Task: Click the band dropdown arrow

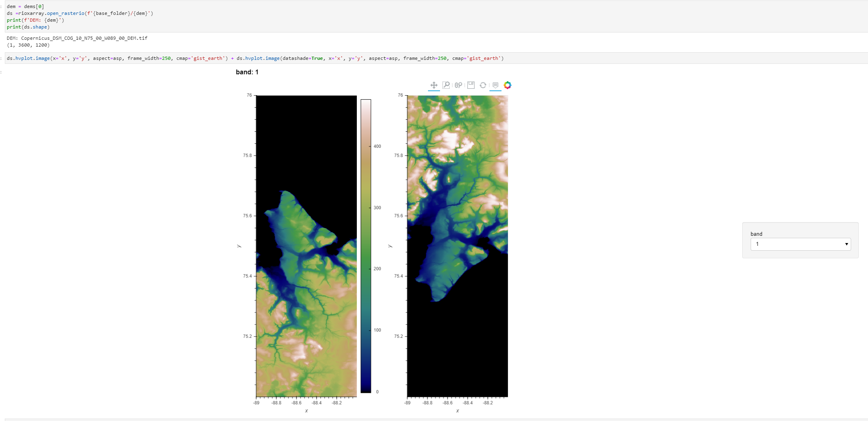Action: [x=846, y=244]
